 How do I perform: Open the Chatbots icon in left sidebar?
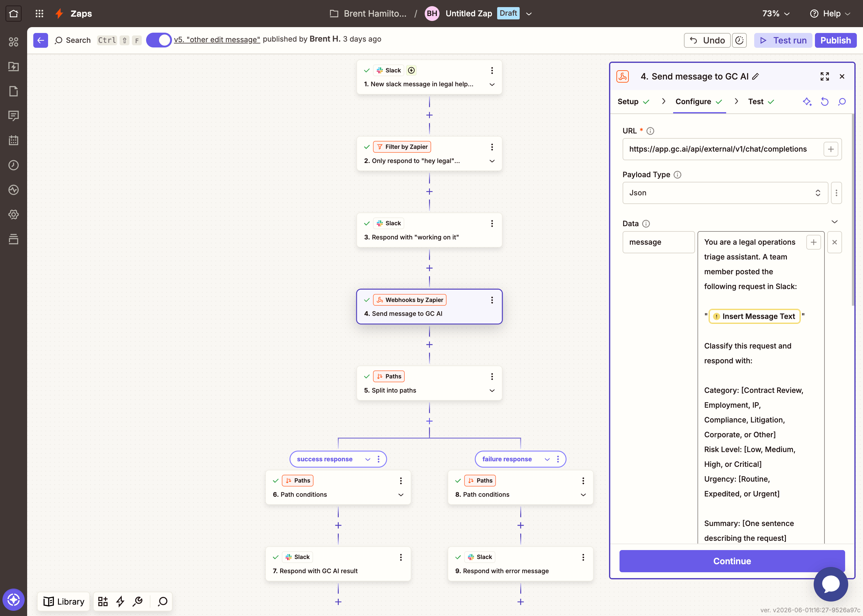[13, 116]
